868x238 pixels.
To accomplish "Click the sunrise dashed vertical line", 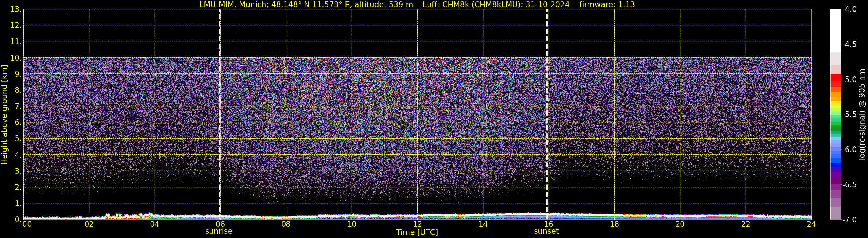I will tap(219, 115).
